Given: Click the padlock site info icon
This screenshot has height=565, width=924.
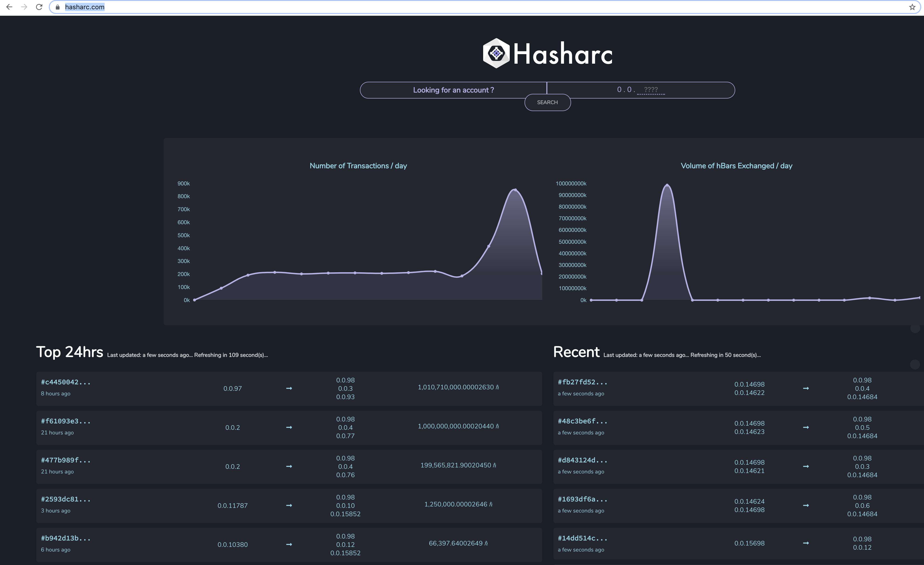Looking at the screenshot, I should point(57,7).
